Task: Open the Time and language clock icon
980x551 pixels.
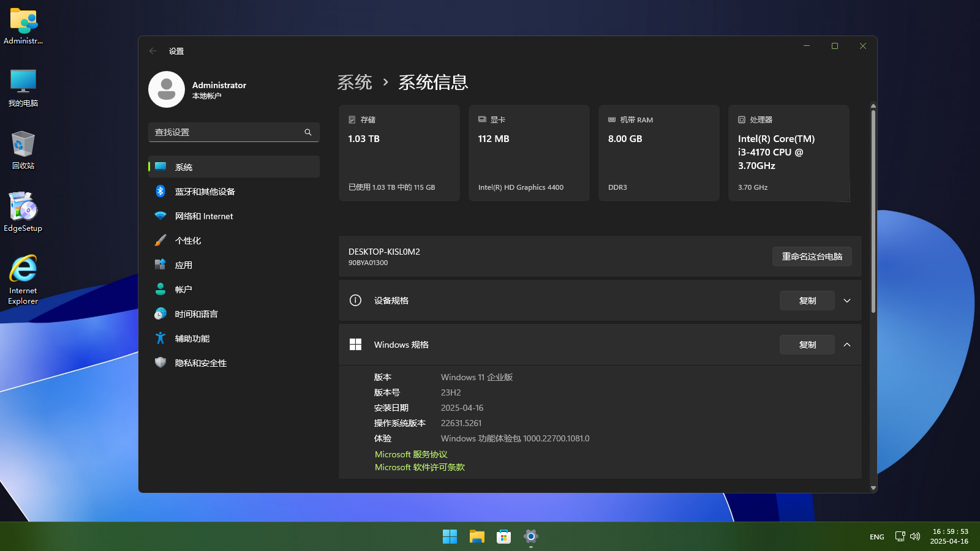Action: [160, 313]
